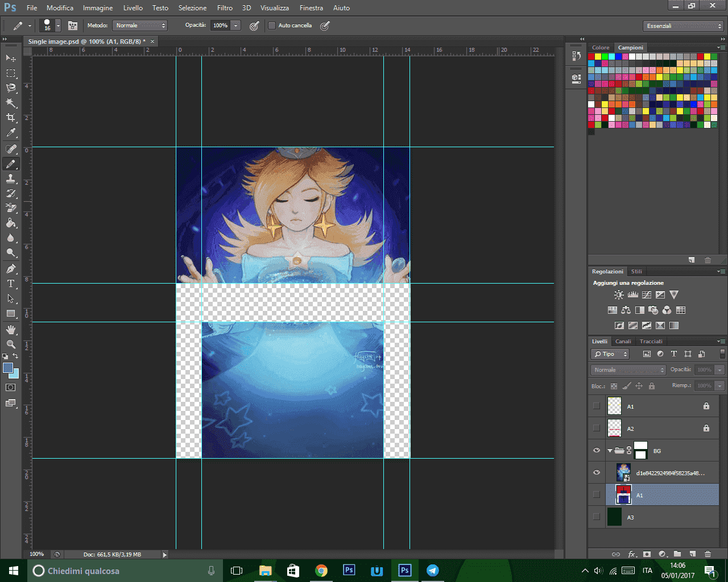Add a layer mask
Viewport: 728px width, 582px height.
pyautogui.click(x=647, y=554)
